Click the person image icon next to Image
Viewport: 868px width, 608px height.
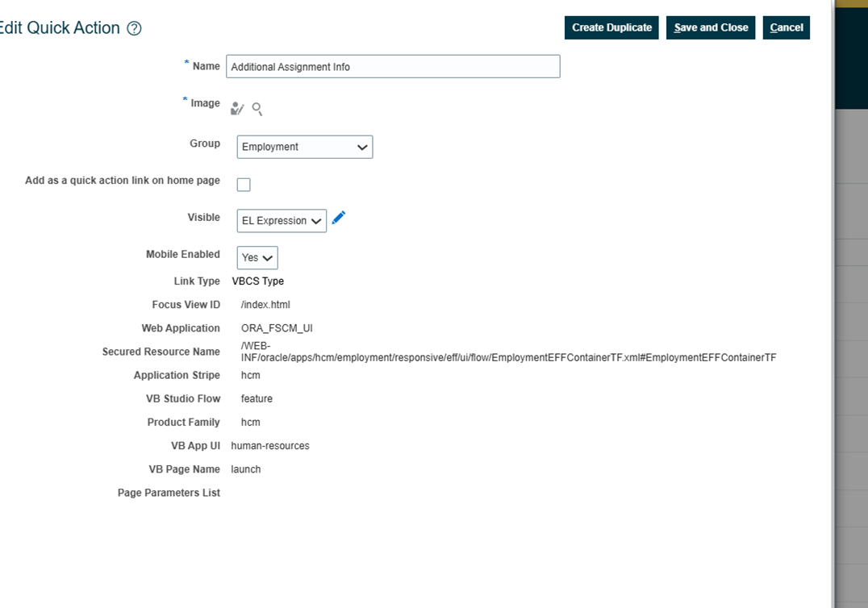pos(237,108)
